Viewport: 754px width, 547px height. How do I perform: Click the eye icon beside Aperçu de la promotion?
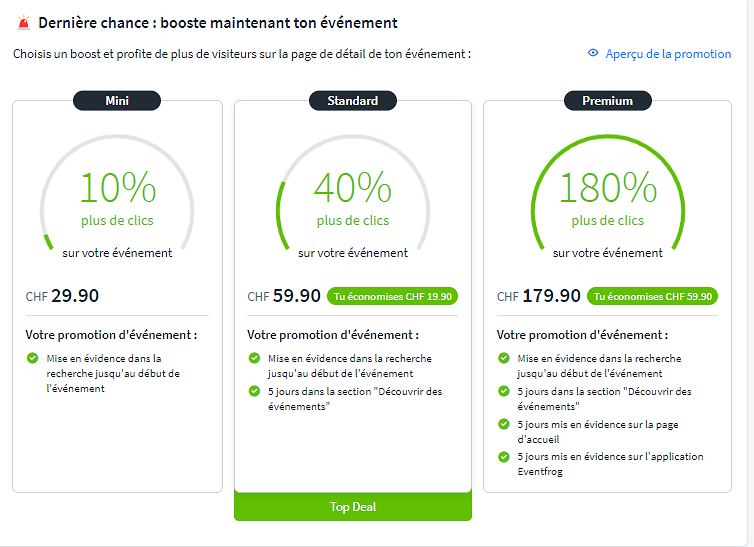coord(593,54)
